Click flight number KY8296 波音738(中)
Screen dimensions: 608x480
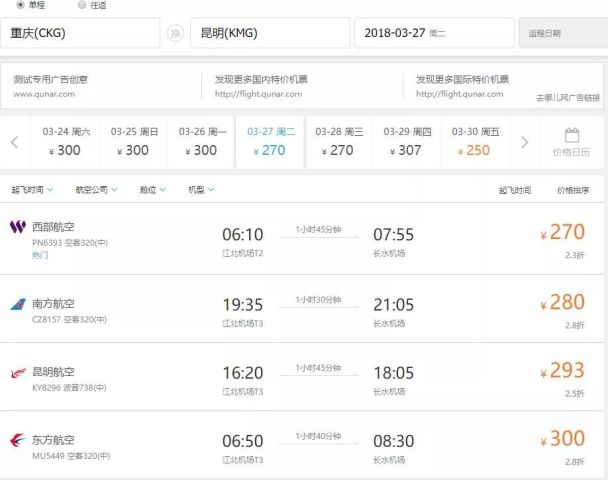tap(69, 388)
